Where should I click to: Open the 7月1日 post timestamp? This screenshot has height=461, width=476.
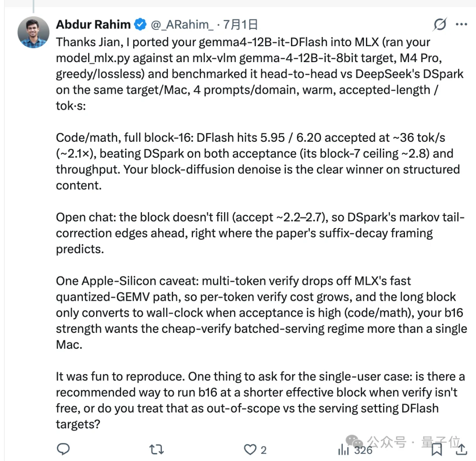tap(241, 25)
